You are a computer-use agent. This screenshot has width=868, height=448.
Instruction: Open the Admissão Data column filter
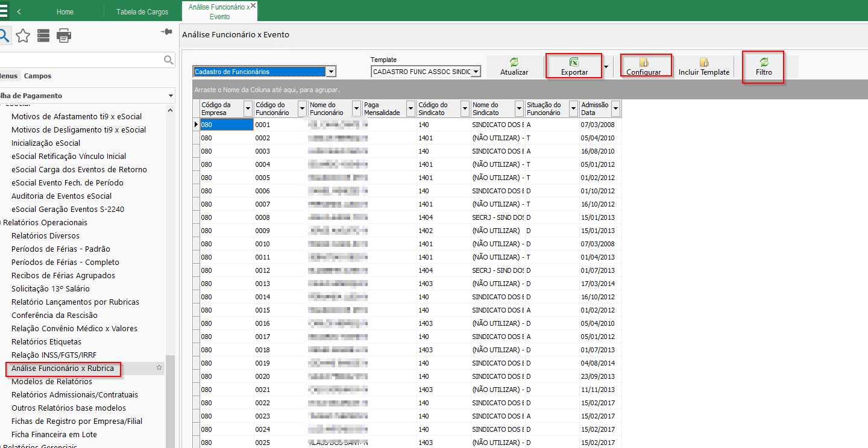point(615,108)
